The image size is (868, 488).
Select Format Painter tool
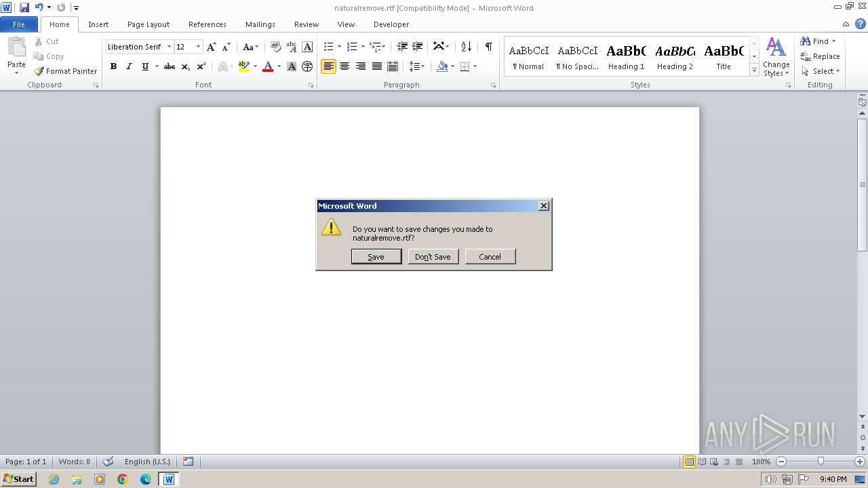pos(65,71)
